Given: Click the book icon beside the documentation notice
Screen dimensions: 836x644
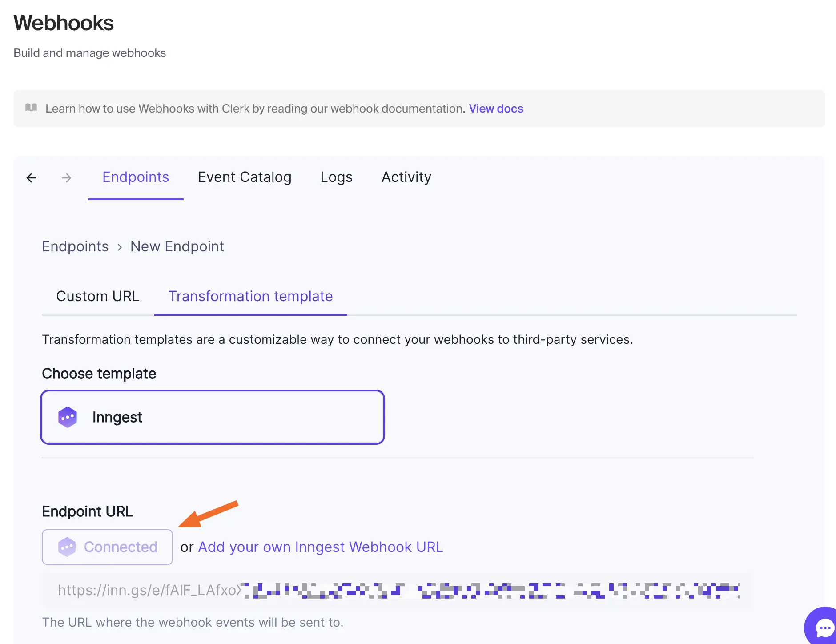Looking at the screenshot, I should [x=31, y=108].
